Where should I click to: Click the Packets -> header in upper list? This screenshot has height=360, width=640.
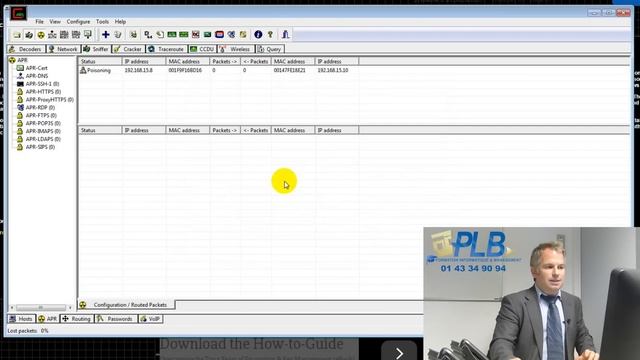pyautogui.click(x=224, y=61)
